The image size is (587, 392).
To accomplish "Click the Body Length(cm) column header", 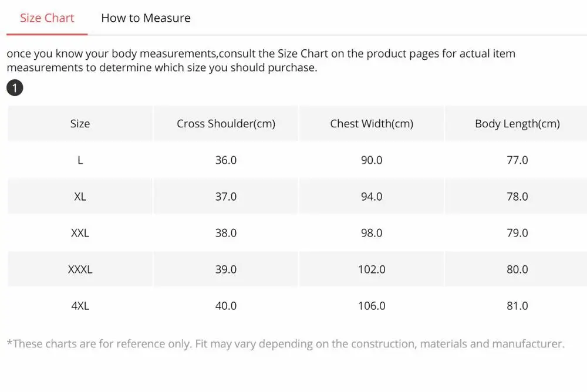I will tap(517, 124).
